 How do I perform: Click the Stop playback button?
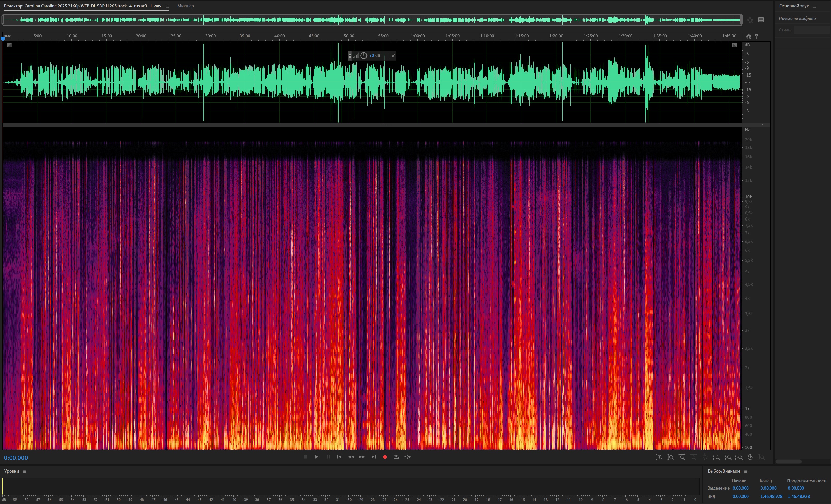point(305,457)
